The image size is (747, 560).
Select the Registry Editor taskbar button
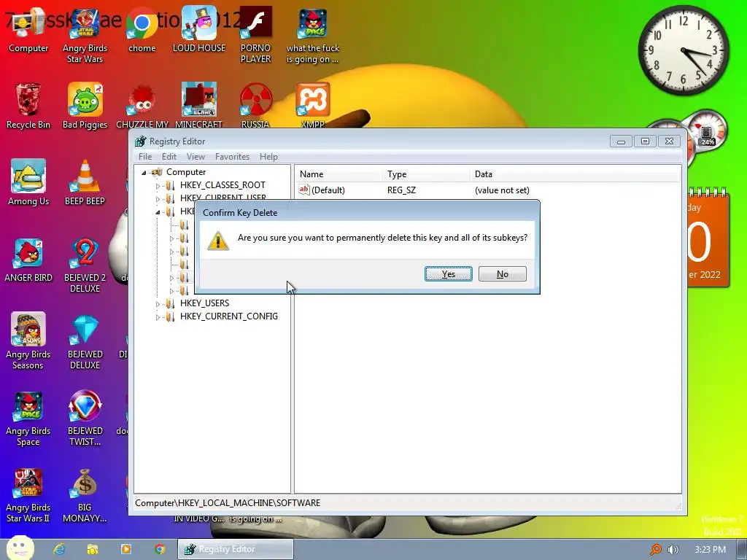[236, 549]
